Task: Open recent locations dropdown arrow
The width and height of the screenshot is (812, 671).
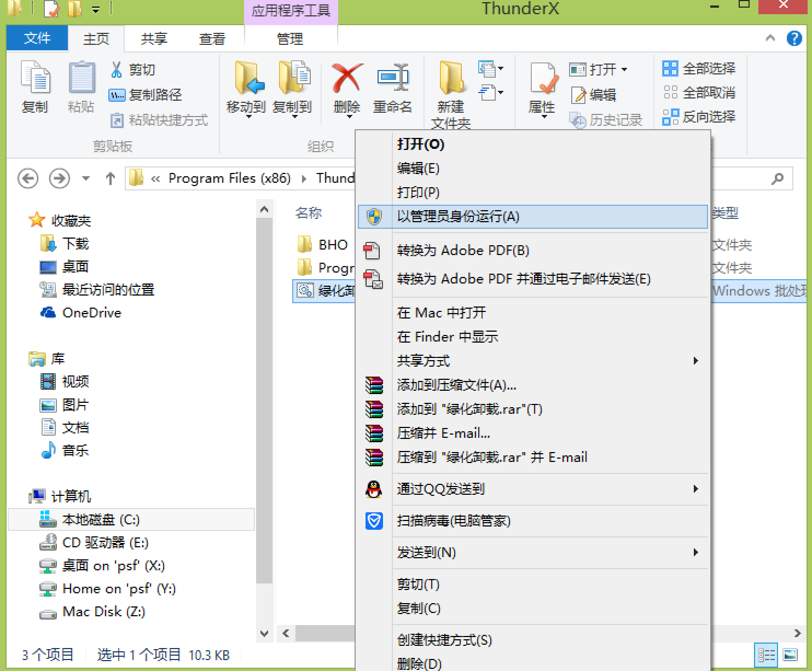Action: pyautogui.click(x=85, y=178)
